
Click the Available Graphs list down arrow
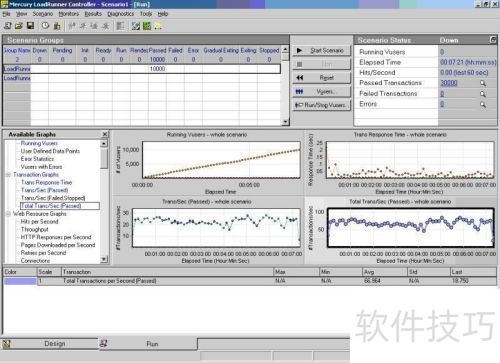104,259
